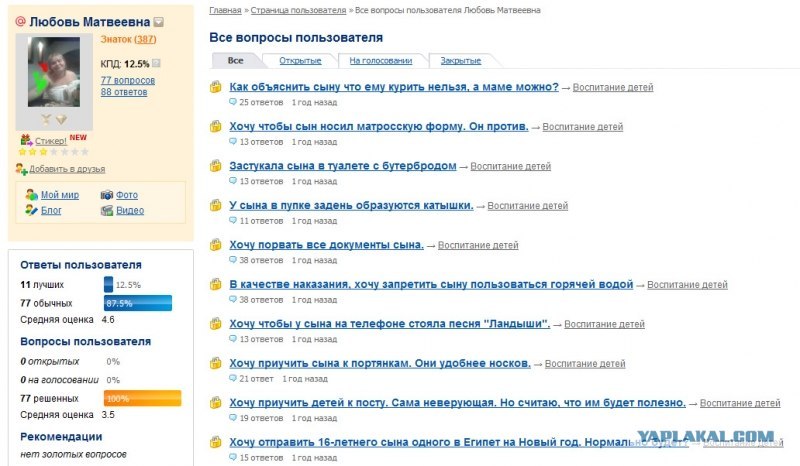Open question about приучить к портянкам
The height and width of the screenshot is (466, 800).
(380, 363)
